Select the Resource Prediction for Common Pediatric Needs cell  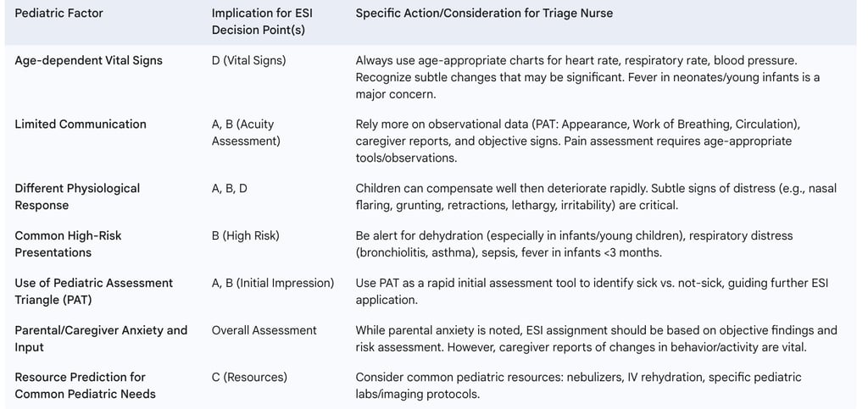(x=85, y=385)
